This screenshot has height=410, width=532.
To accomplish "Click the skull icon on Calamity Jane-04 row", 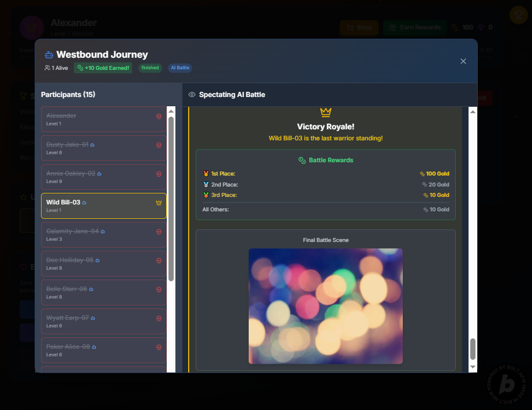I will tap(159, 232).
